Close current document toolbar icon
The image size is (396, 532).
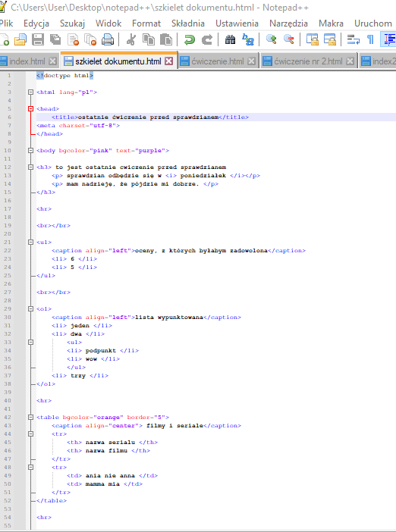(74, 39)
